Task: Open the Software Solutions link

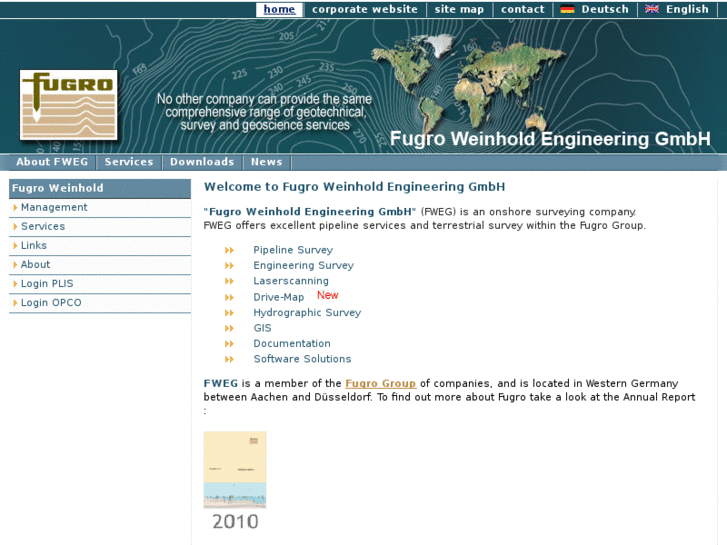Action: [x=302, y=359]
